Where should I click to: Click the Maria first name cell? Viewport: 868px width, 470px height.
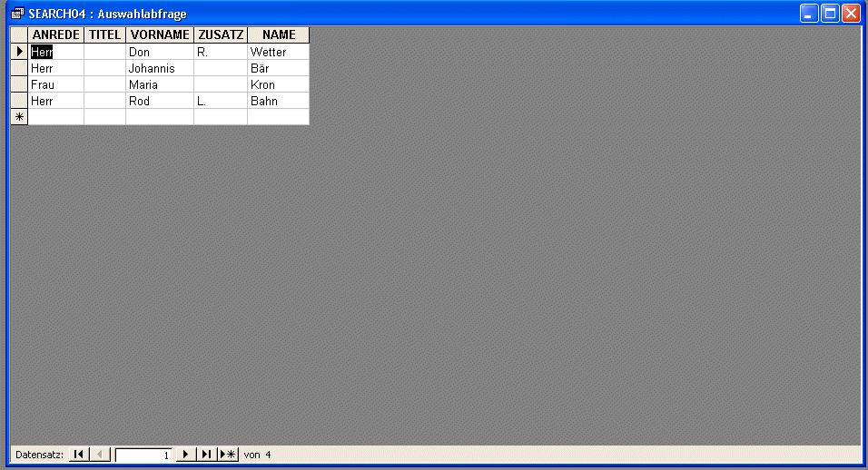click(160, 84)
